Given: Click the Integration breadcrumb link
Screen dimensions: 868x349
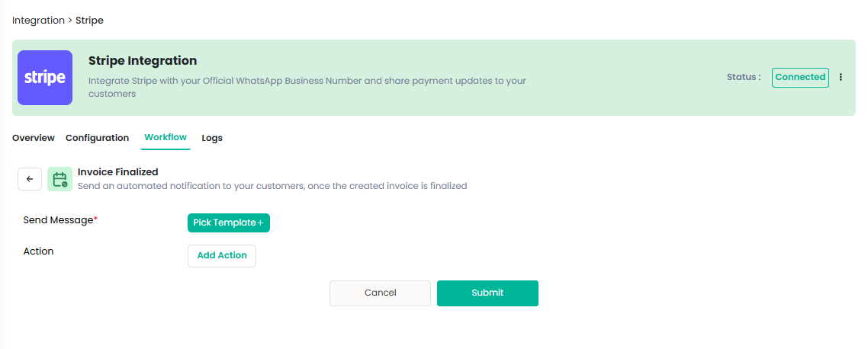Looking at the screenshot, I should pyautogui.click(x=38, y=21).
